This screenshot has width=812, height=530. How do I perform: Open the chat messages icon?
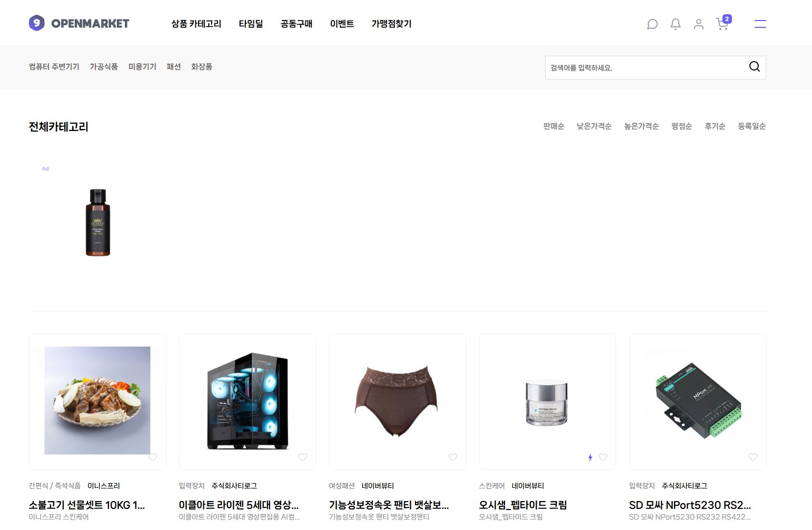(x=652, y=24)
